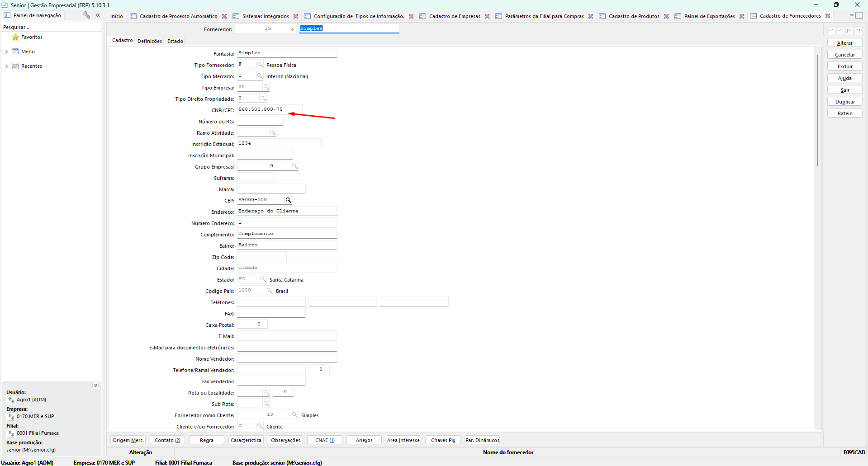Open the Definições sub-tab
Viewport: 868px width, 466px height.
(x=150, y=41)
